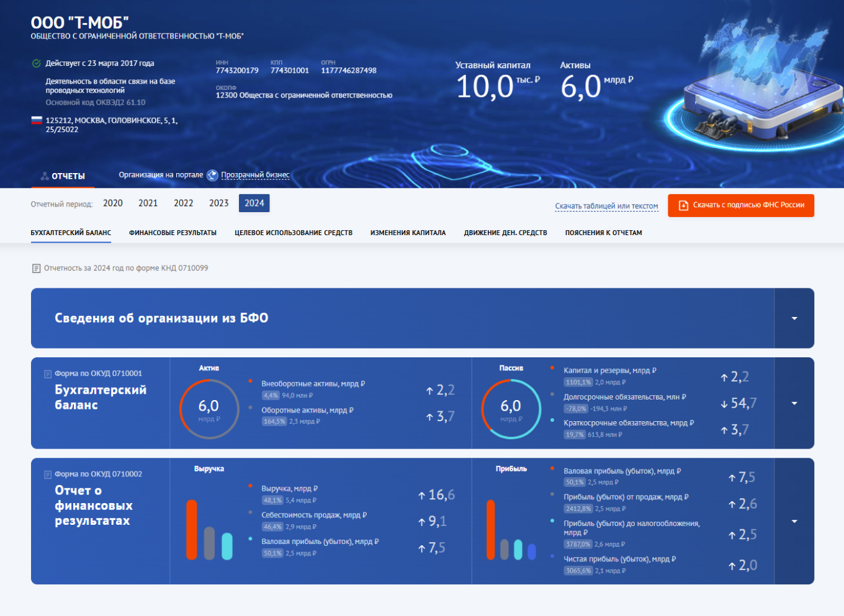Select reporting period 2021
Image resolution: width=844 pixels, height=616 pixels.
(x=148, y=203)
